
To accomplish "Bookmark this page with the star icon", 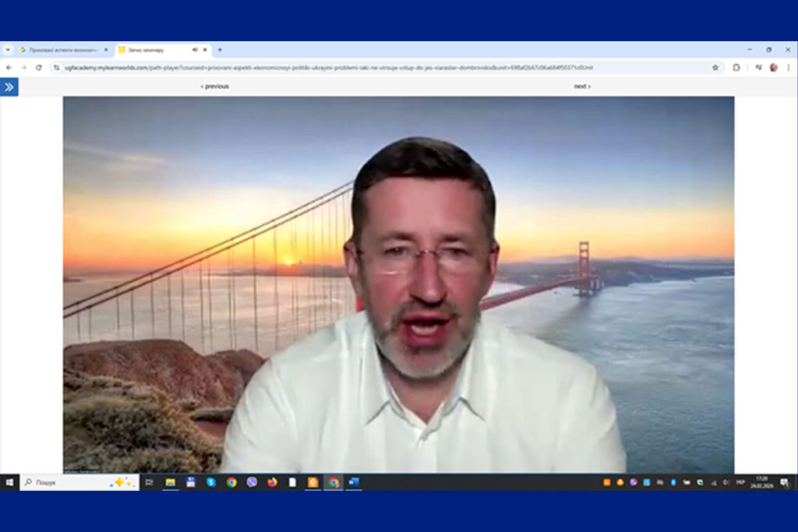I will pyautogui.click(x=715, y=68).
